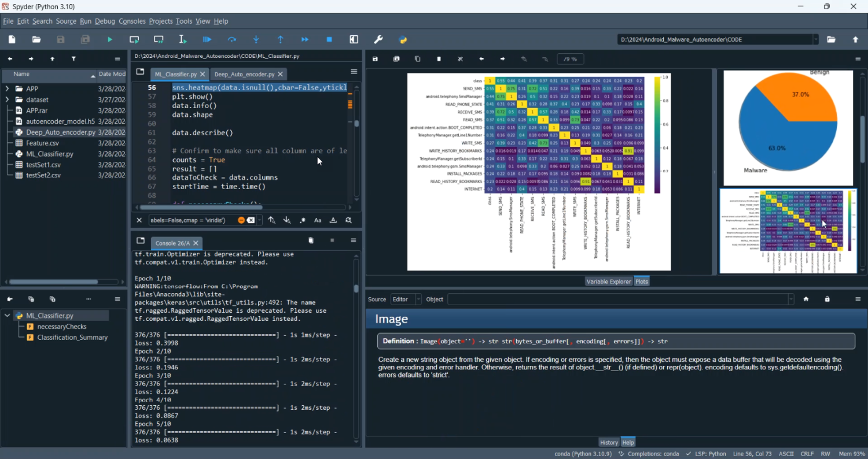Toggle regular expression search option

[x=302, y=220]
